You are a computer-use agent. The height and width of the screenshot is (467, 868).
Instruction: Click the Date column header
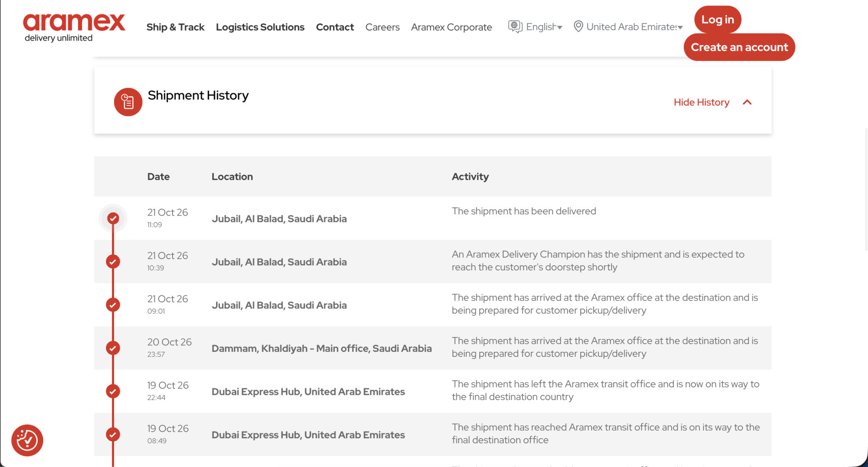coord(159,177)
